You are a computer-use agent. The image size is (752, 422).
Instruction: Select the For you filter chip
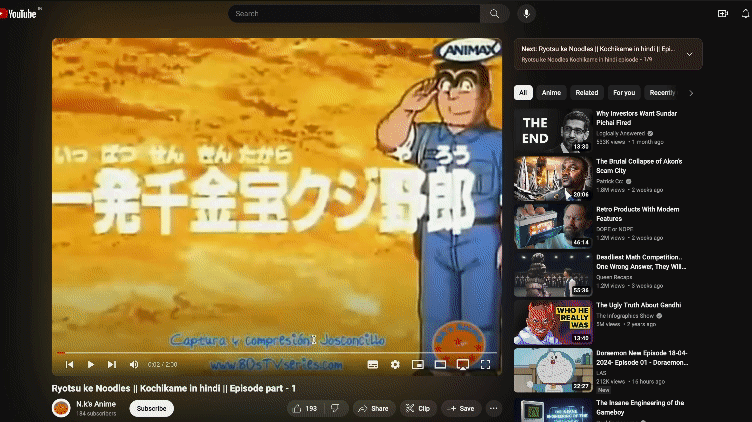tap(624, 93)
